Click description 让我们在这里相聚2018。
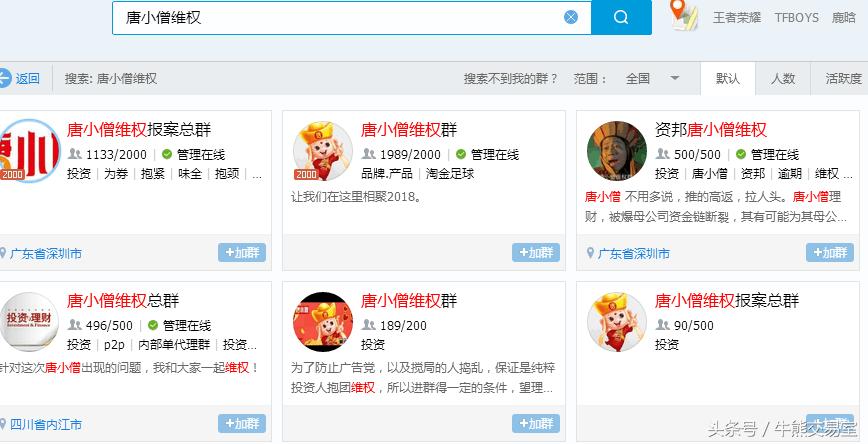Image resolution: width=868 pixels, height=444 pixels. [x=356, y=197]
